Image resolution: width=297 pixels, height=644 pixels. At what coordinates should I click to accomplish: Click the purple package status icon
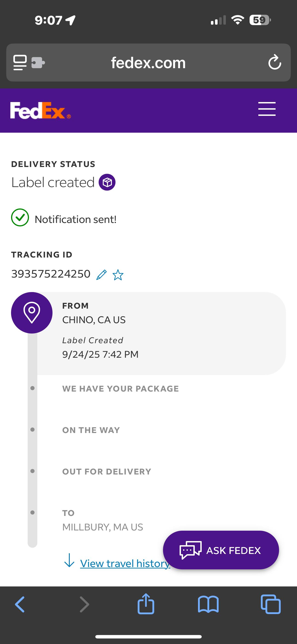coord(107,182)
